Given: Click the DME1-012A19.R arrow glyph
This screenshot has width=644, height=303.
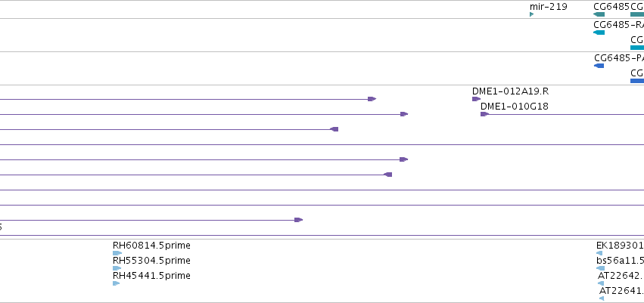Looking at the screenshot, I should point(476,99).
